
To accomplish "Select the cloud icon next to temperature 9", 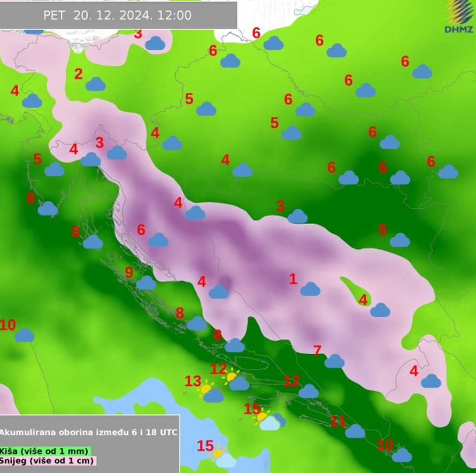I will click(146, 283).
